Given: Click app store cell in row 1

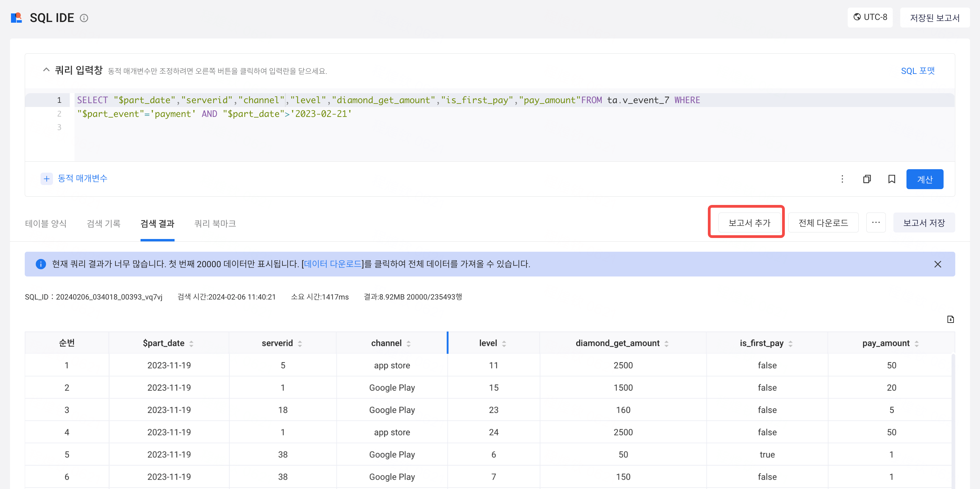Looking at the screenshot, I should click(392, 365).
